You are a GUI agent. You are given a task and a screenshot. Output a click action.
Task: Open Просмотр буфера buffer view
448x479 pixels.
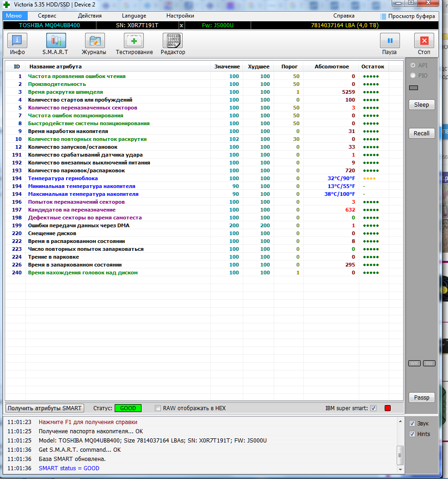tap(407, 16)
